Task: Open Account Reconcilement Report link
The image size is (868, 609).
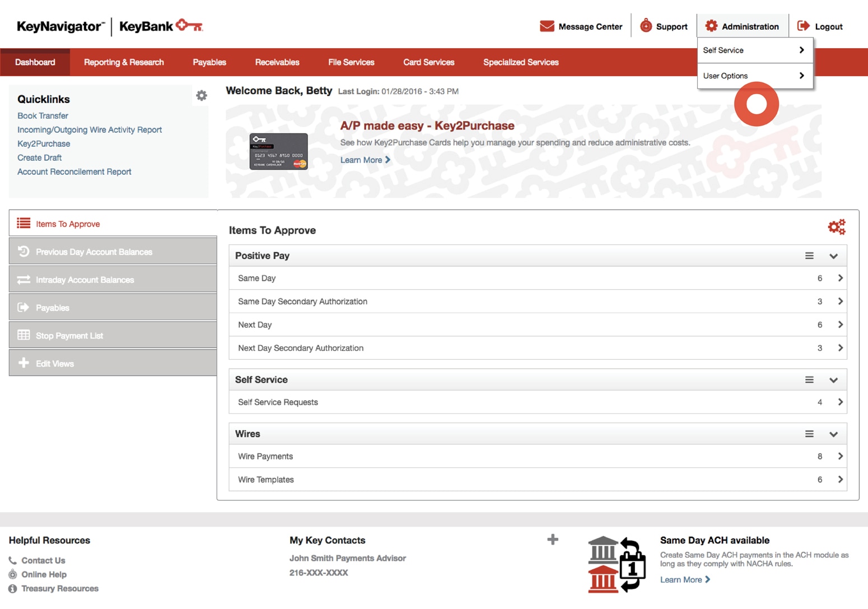Action: click(x=74, y=171)
